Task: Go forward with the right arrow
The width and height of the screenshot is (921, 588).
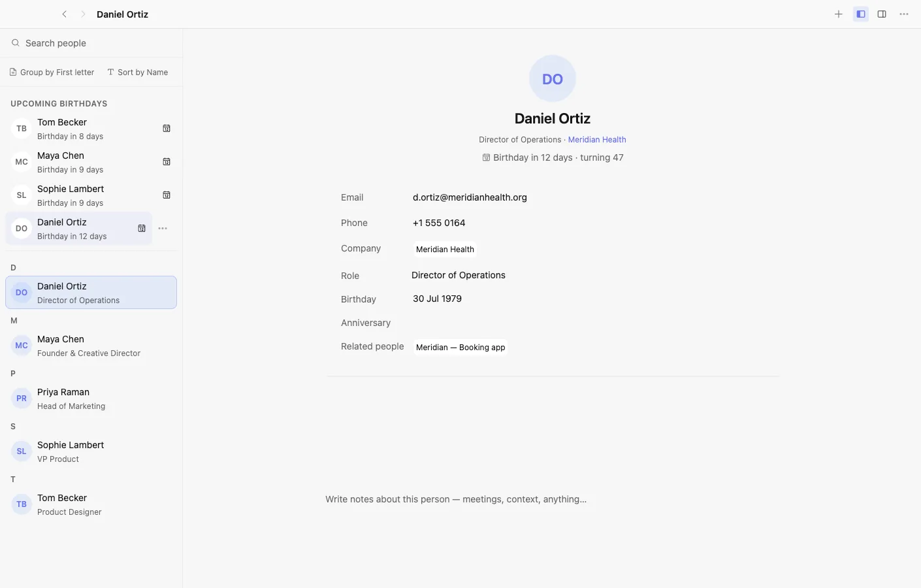Action: [83, 14]
